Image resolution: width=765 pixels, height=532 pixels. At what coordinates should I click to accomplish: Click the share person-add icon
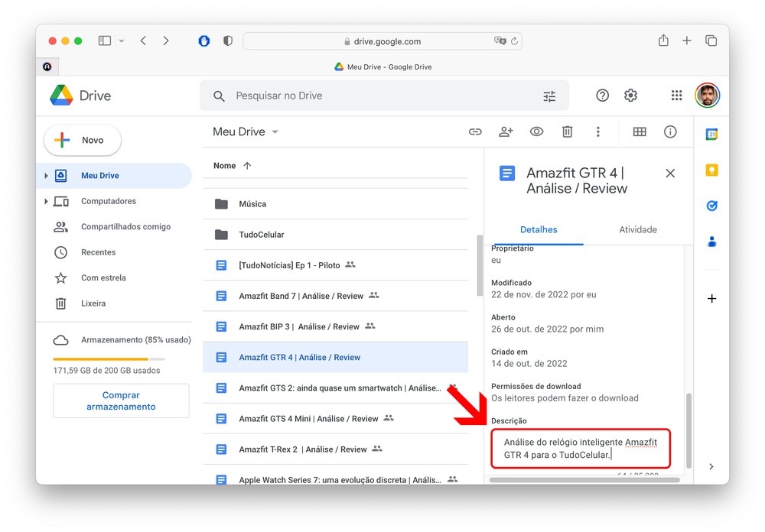(506, 131)
